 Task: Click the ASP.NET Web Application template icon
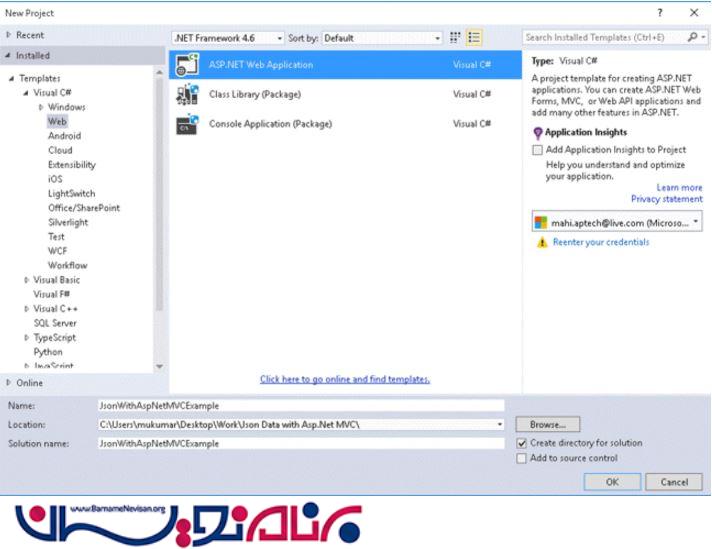coord(187,65)
